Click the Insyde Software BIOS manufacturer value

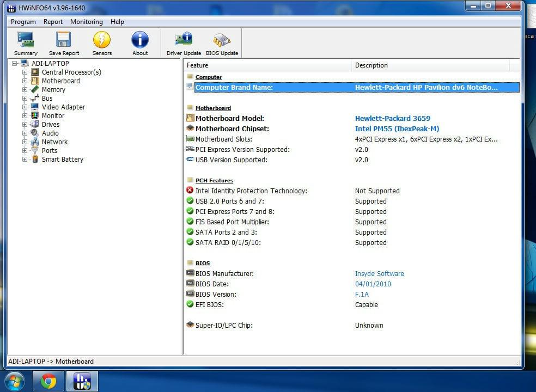380,273
